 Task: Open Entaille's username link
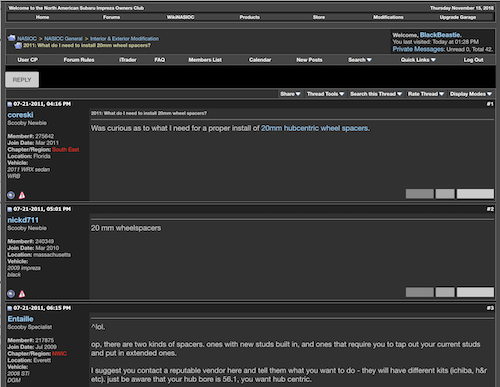[x=20, y=319]
